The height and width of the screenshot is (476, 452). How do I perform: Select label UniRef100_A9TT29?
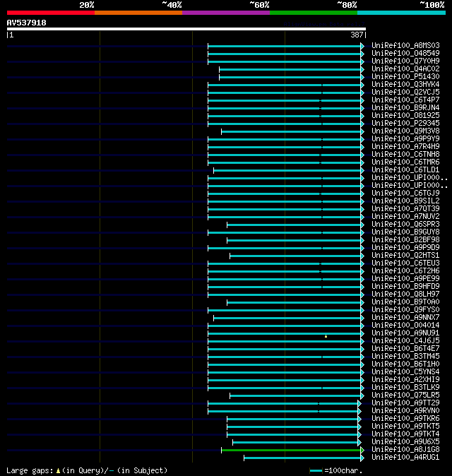pyautogui.click(x=405, y=403)
